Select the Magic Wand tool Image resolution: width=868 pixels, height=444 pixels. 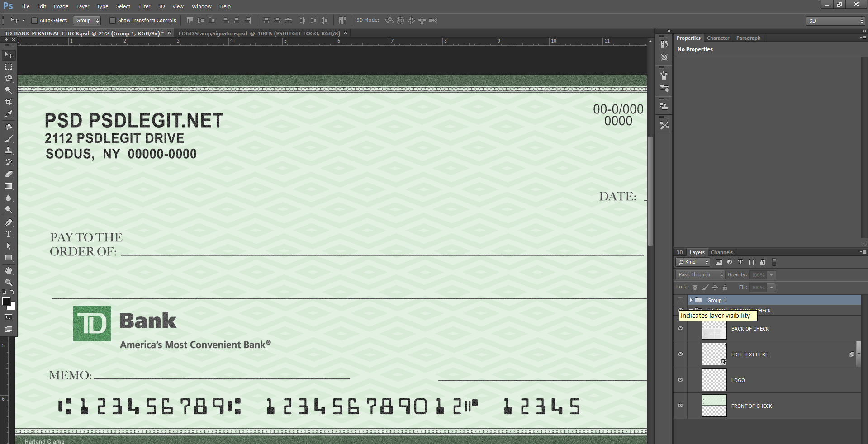[x=9, y=90]
